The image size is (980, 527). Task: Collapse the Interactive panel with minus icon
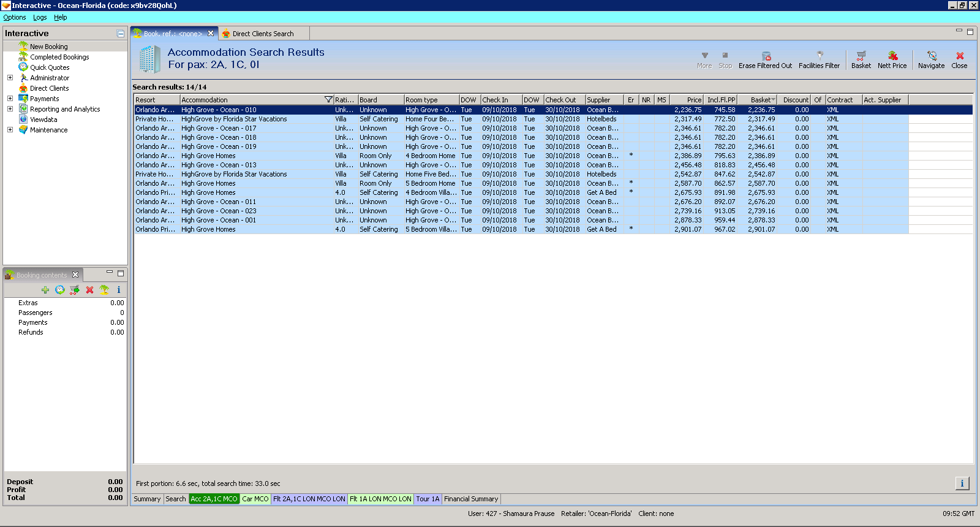[121, 34]
